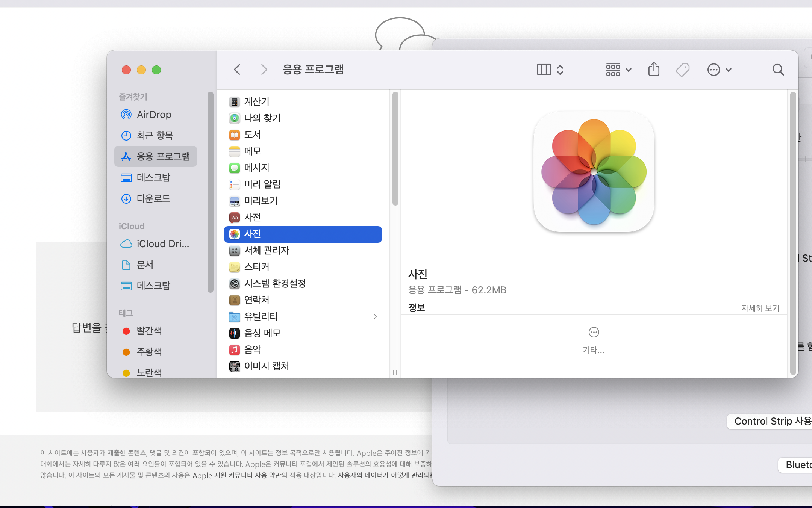Click the tag icon in toolbar
This screenshot has width=812, height=508.
[x=682, y=70]
